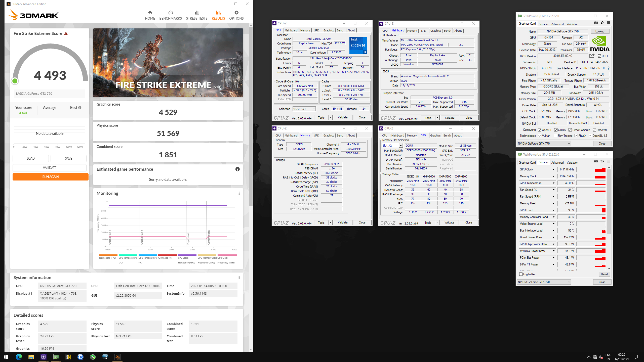Switch to the Bench tab in CPU-Z CPU window
Image resolution: width=644 pixels, height=362 pixels.
click(340, 30)
